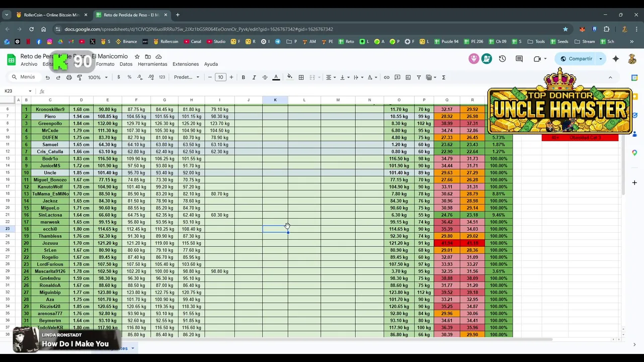
Task: Open text rotation dropdown
Action: click(x=372, y=77)
